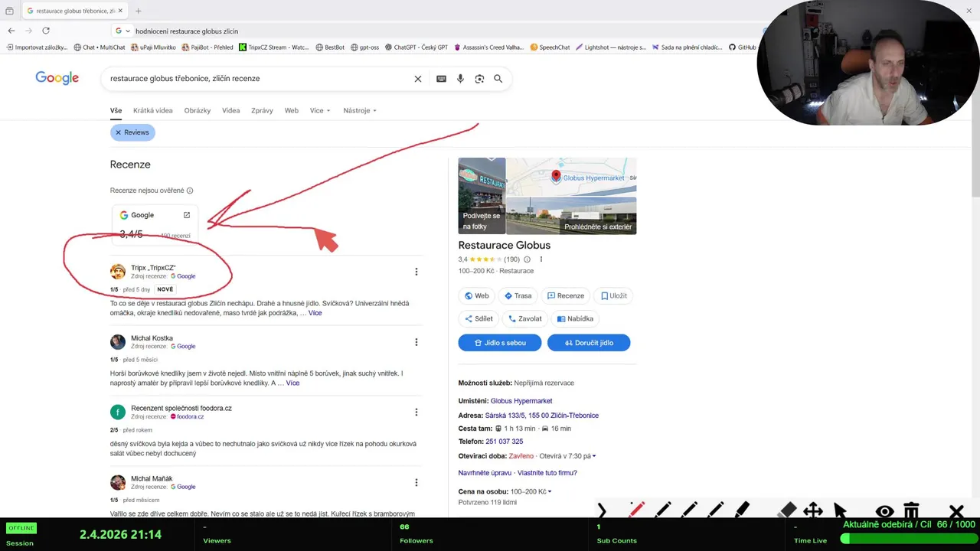This screenshot has width=980, height=551.
Task: Reload the page in browser
Action: pyautogui.click(x=46, y=31)
